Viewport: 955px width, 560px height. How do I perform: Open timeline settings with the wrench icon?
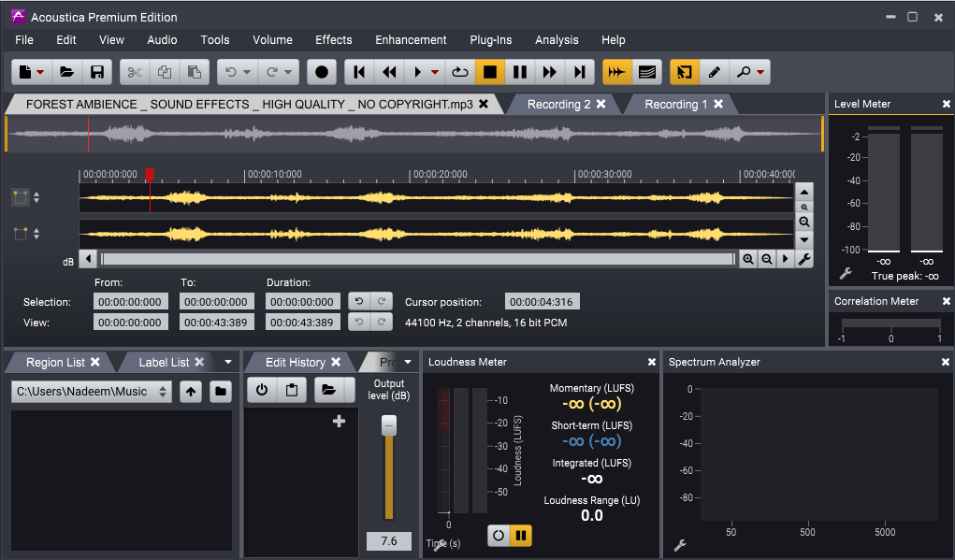(804, 259)
